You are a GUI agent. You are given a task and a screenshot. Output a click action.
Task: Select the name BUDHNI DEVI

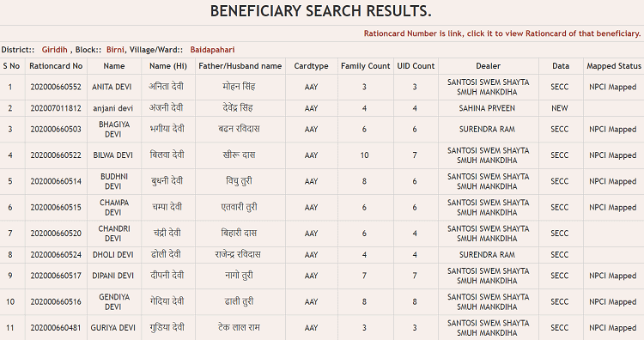click(x=113, y=181)
